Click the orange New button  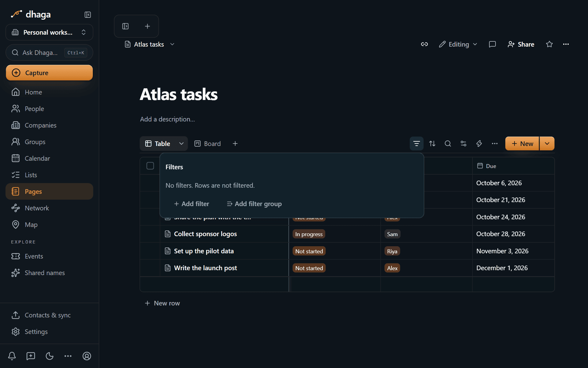(x=522, y=144)
